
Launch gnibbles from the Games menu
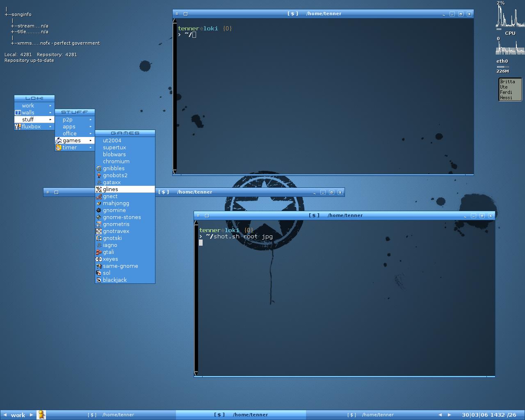click(x=125, y=168)
